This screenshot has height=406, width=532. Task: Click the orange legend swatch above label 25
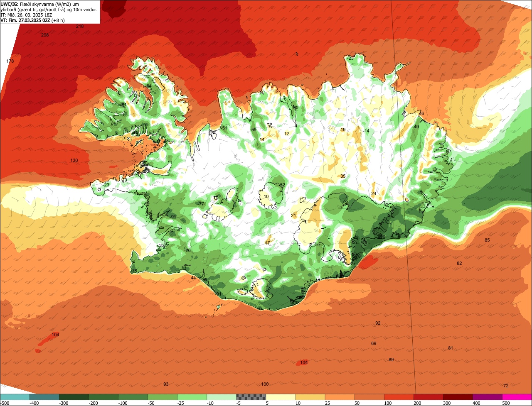[x=340, y=397]
